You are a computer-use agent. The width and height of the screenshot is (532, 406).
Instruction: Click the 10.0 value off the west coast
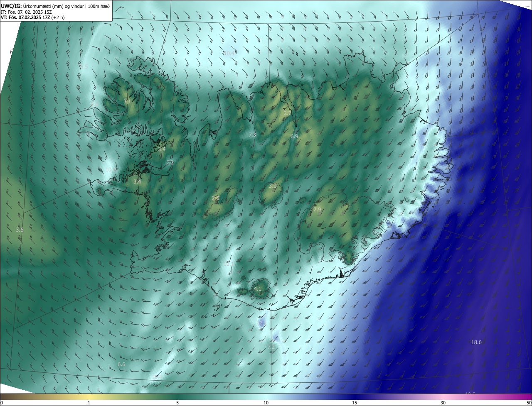click(110, 170)
